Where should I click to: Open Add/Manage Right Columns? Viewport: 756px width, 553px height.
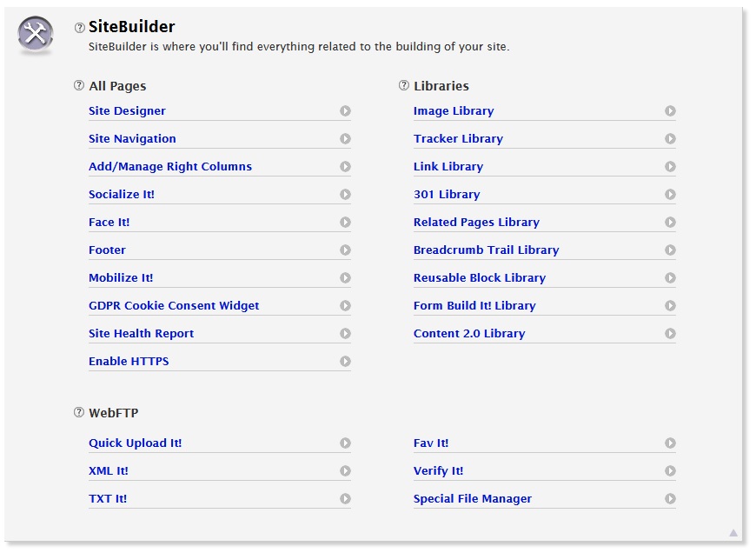[x=170, y=167]
